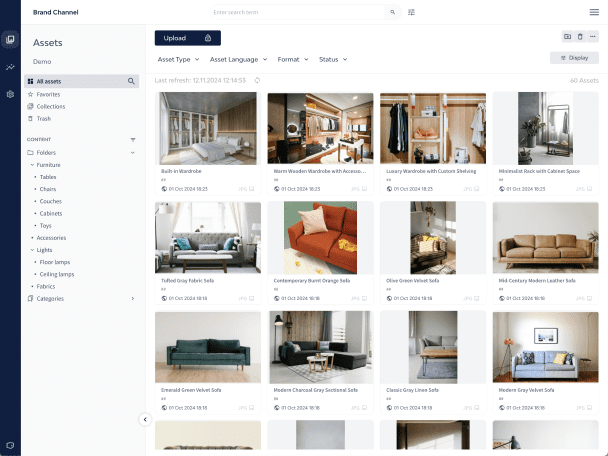Open settings gear in left rail
This screenshot has height=456, width=608.
pyautogui.click(x=10, y=94)
